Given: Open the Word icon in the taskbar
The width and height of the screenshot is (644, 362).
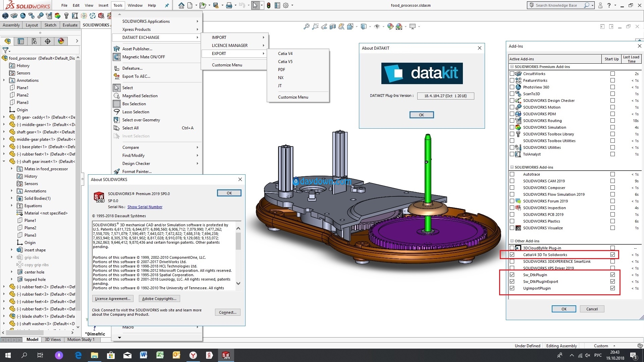Looking at the screenshot, I should point(144,355).
